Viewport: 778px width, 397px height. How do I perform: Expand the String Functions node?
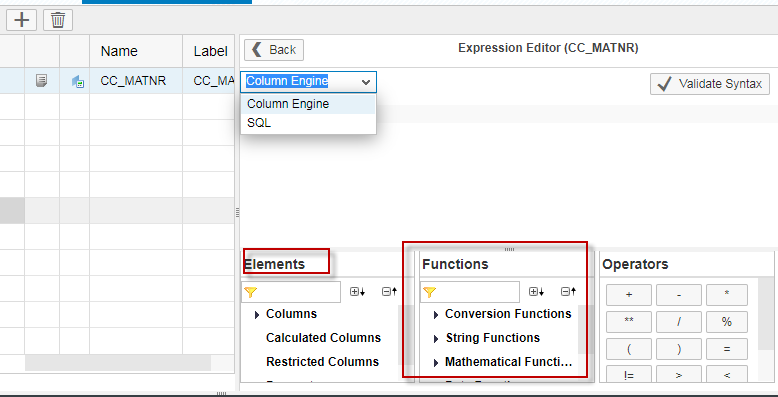tap(436, 339)
